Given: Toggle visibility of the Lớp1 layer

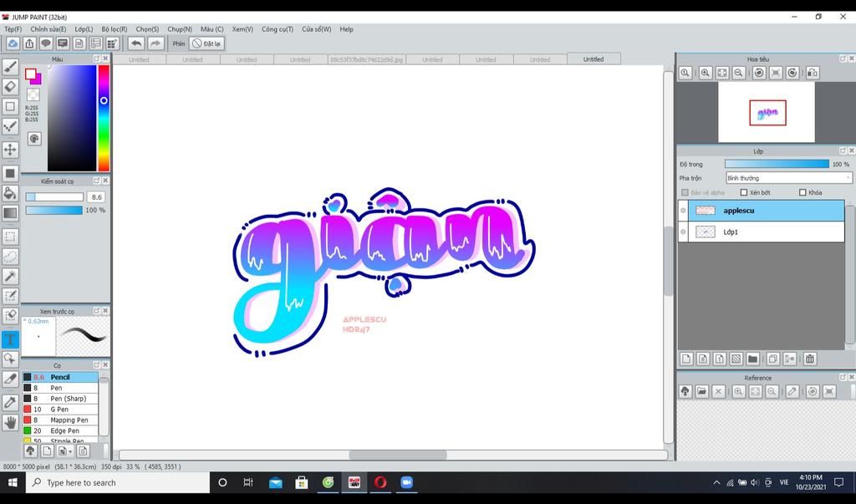Looking at the screenshot, I should (683, 232).
